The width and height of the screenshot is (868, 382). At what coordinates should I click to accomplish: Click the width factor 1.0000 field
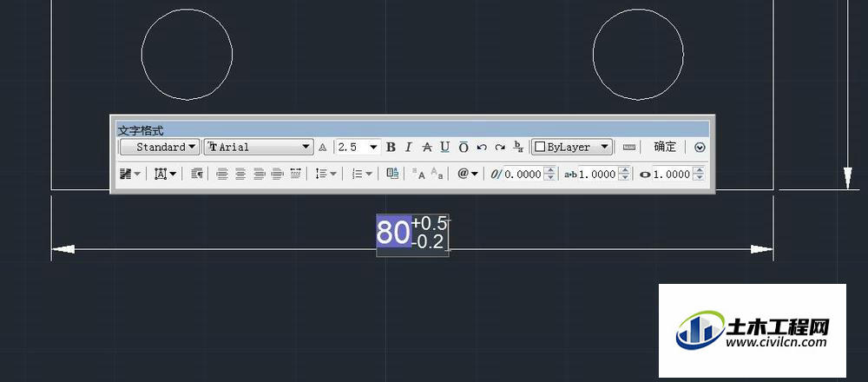672,175
